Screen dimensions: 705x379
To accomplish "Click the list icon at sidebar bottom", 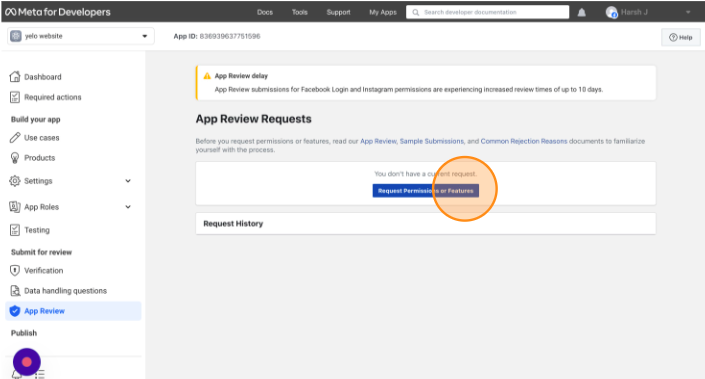I will tap(40, 374).
